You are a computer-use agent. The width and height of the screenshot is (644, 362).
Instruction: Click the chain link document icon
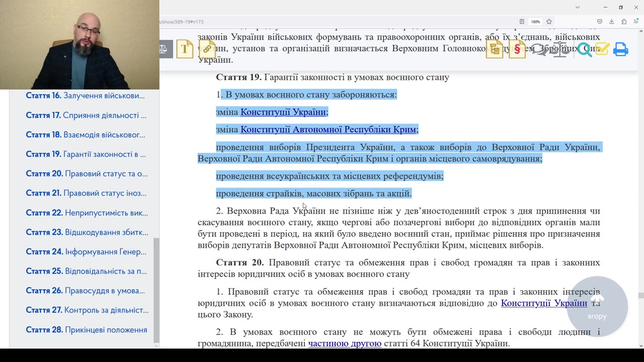207,49
